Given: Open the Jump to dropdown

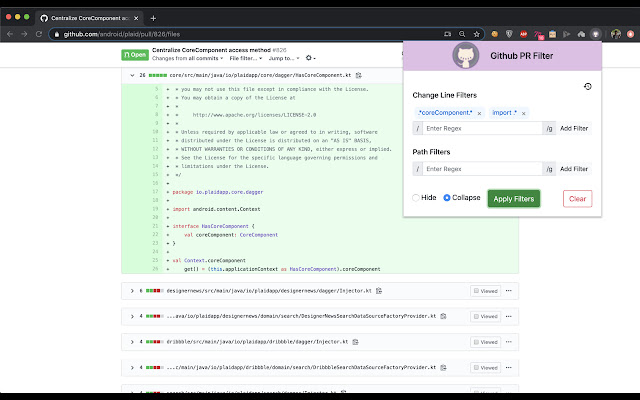Looking at the screenshot, I should click(283, 59).
